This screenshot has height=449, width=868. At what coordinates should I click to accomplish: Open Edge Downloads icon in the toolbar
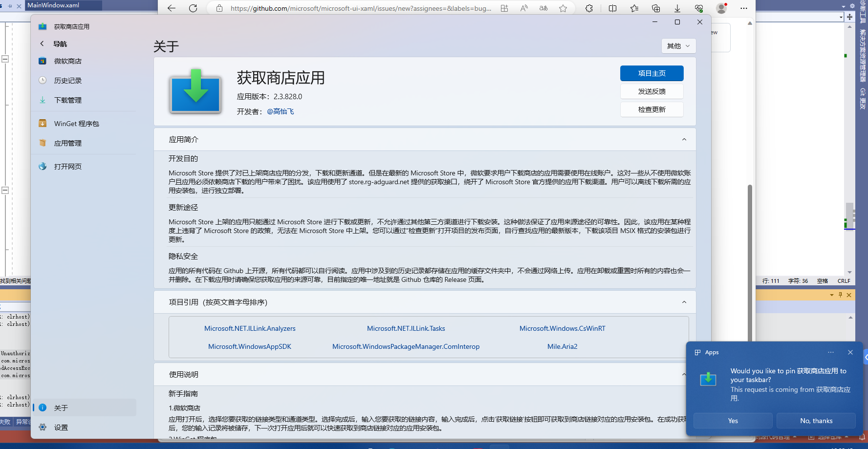point(676,8)
